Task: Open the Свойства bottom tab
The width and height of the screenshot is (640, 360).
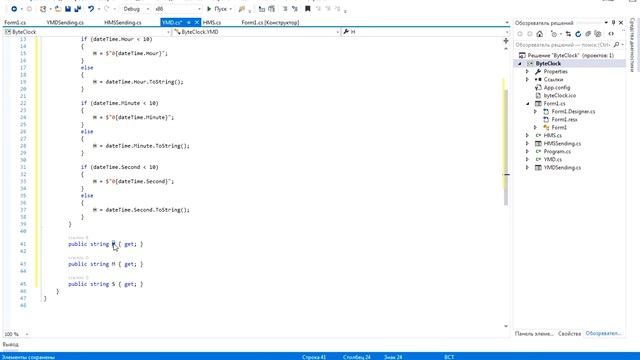Action: pos(569,333)
